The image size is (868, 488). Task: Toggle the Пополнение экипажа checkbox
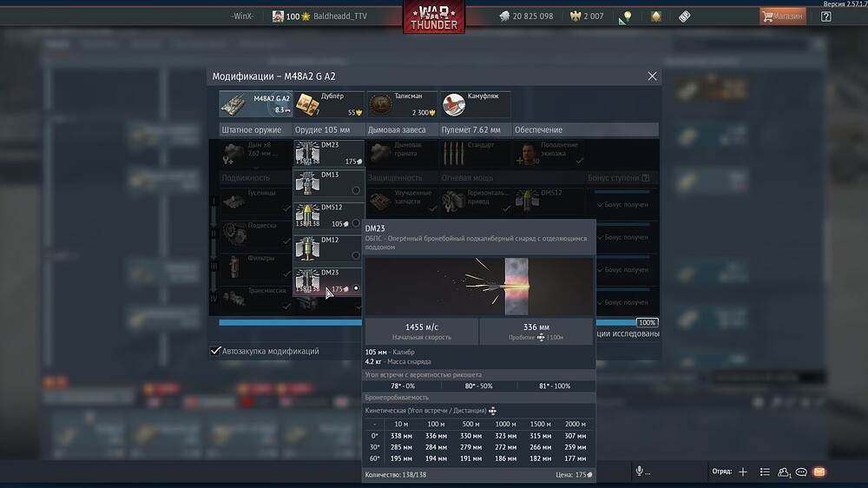579,161
